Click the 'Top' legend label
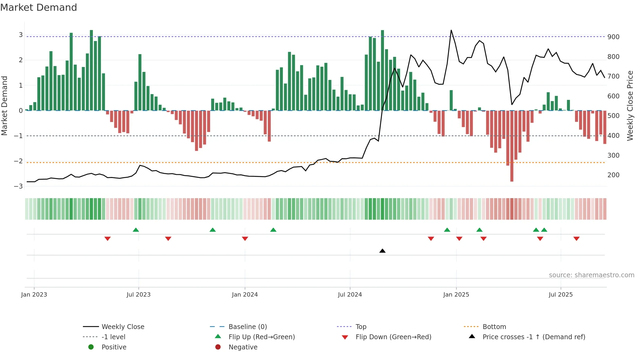Viewport: 644px width, 362px height. click(x=361, y=327)
